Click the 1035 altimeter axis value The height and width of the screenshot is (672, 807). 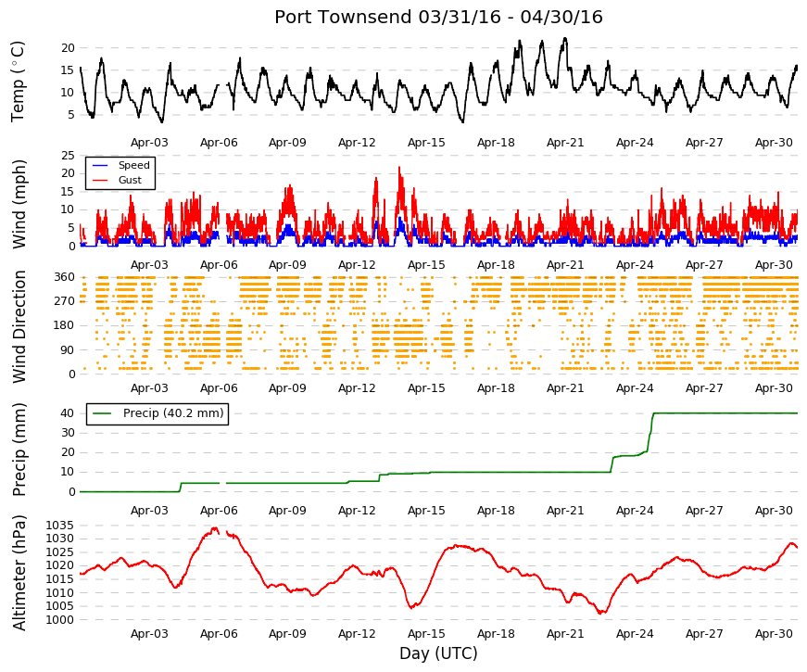[x=59, y=526]
